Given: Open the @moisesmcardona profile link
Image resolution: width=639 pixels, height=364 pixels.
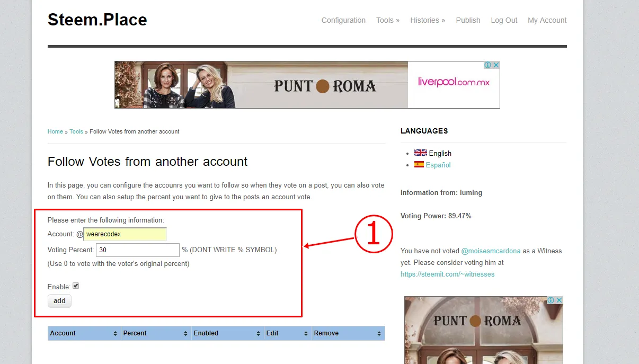Looking at the screenshot, I should coord(491,251).
